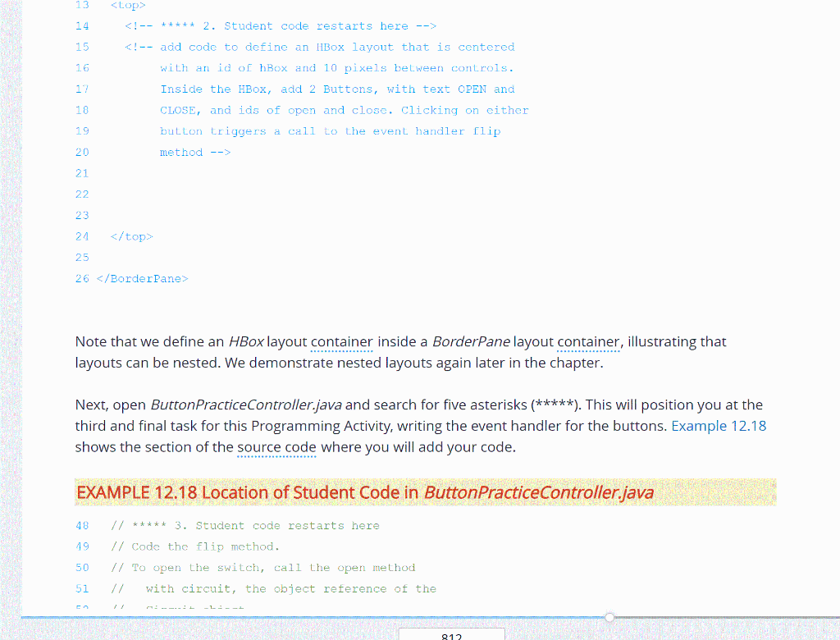Click dotted-underlined term 'source code'
The width and height of the screenshot is (840, 640).
(x=276, y=447)
